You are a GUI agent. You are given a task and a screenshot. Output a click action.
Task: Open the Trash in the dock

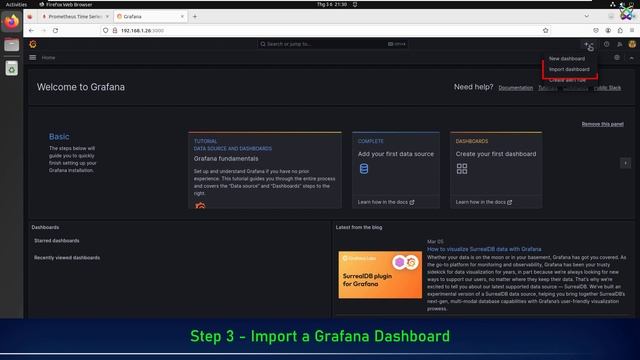click(x=11, y=68)
